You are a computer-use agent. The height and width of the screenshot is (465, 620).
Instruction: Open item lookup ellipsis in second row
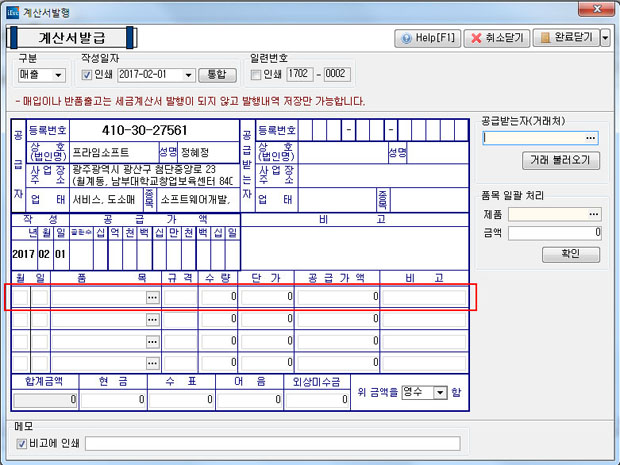click(152, 319)
